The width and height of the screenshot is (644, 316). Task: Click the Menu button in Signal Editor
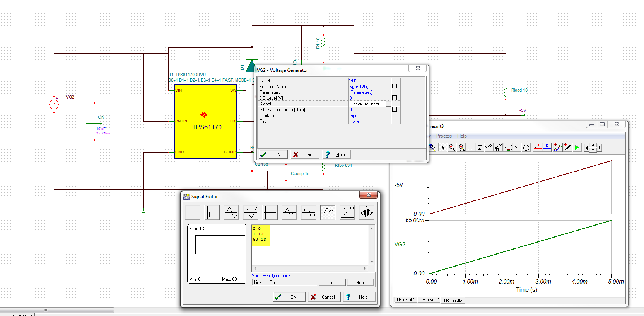[360, 282]
